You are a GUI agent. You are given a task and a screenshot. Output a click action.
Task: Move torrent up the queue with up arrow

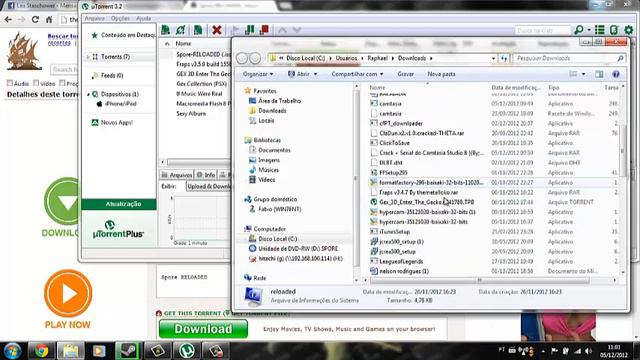click(282, 30)
